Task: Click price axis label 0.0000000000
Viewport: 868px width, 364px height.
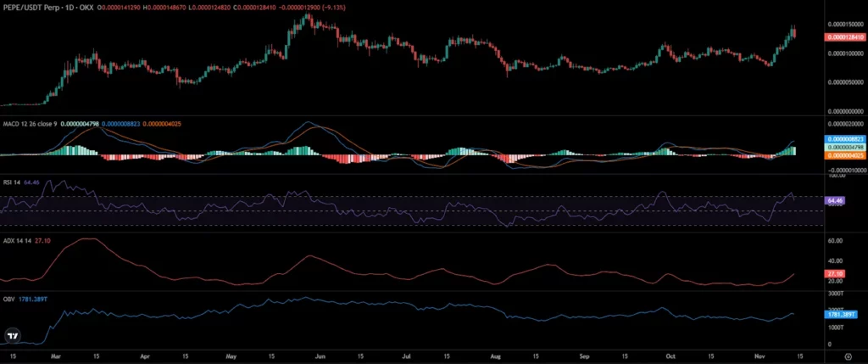Action: [845, 111]
